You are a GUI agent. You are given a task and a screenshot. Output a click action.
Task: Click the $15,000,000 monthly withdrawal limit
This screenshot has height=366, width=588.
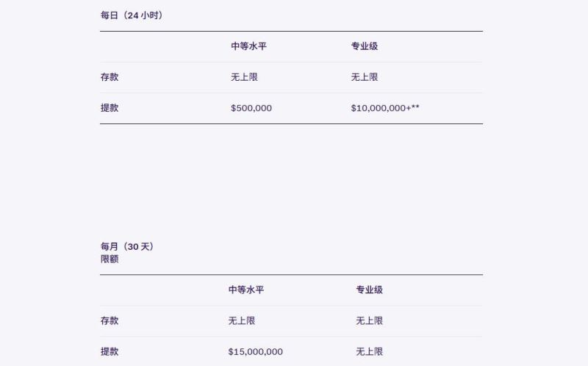click(x=256, y=352)
